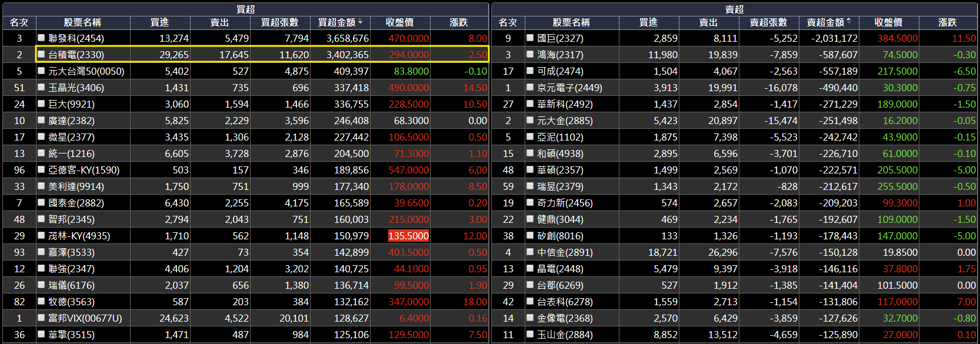Click closing price 470.0000 for 聯發科
This screenshot has height=344, width=980.
click(x=408, y=38)
